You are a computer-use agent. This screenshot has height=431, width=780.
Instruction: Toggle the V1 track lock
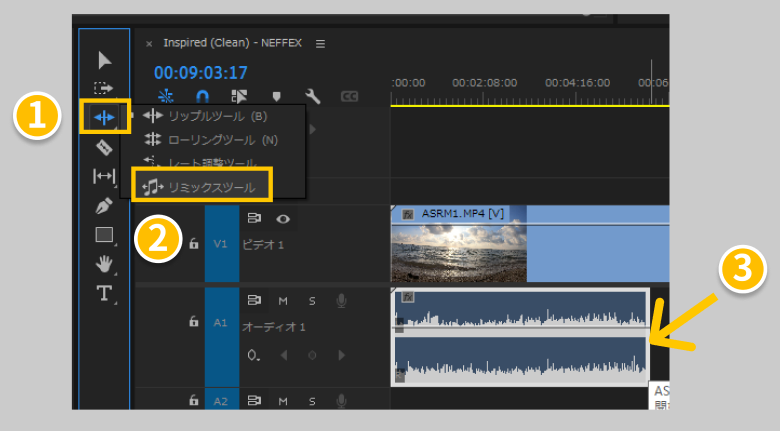(x=194, y=243)
